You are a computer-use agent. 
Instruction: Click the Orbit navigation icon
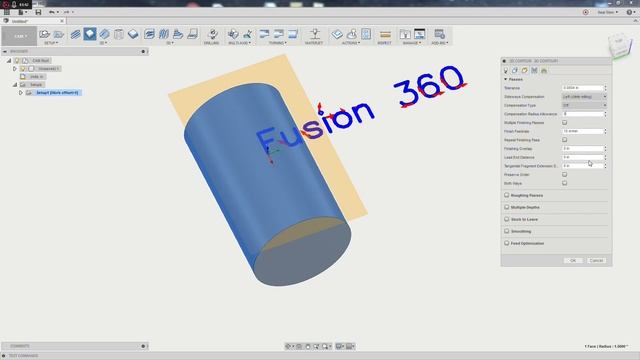tap(288, 346)
